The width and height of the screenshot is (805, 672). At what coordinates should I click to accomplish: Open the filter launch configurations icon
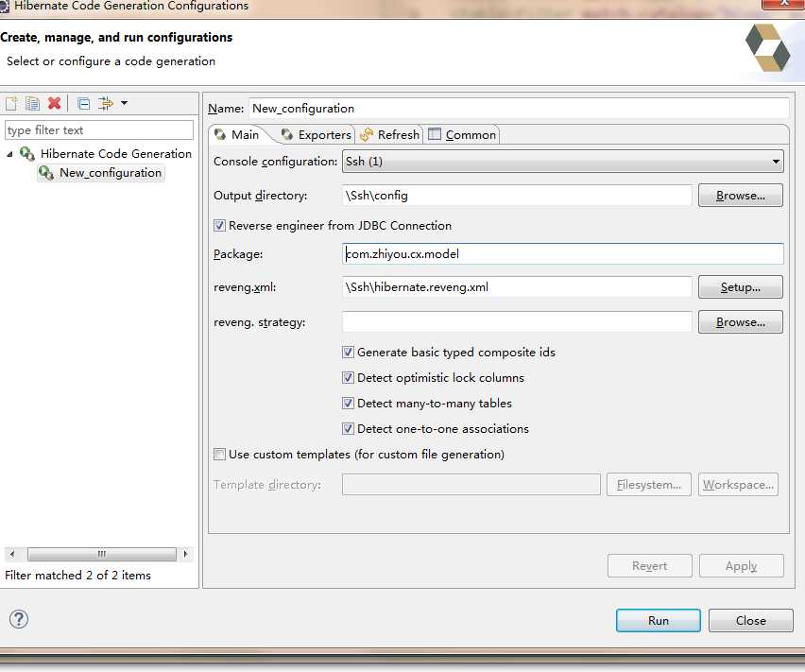click(x=106, y=104)
